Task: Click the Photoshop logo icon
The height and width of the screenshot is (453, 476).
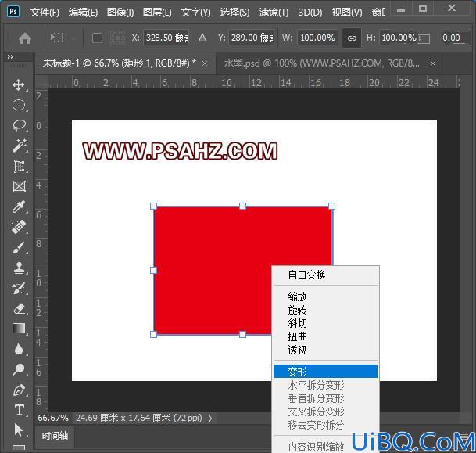Action: [13, 12]
